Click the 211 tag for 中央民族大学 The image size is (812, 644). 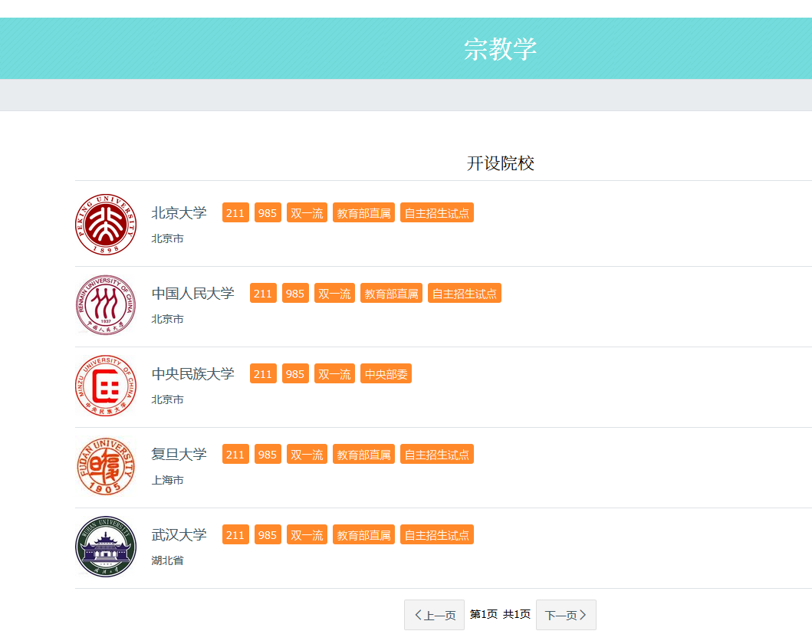[x=262, y=374]
